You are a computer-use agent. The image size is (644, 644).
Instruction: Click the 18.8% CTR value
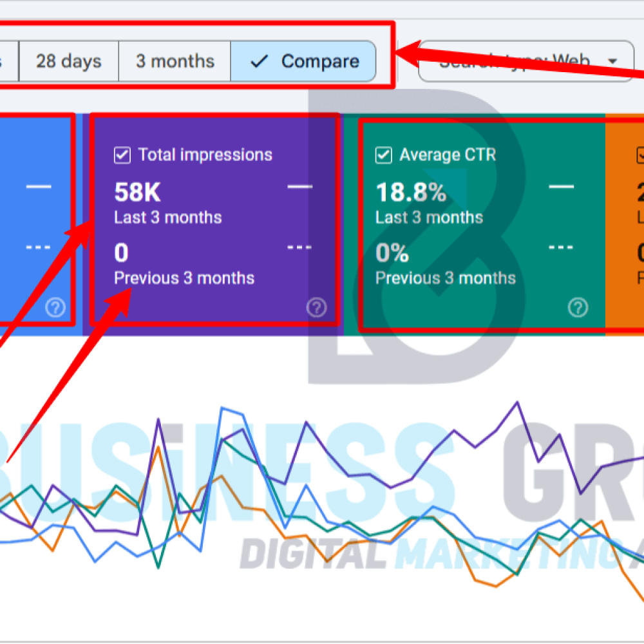(411, 192)
